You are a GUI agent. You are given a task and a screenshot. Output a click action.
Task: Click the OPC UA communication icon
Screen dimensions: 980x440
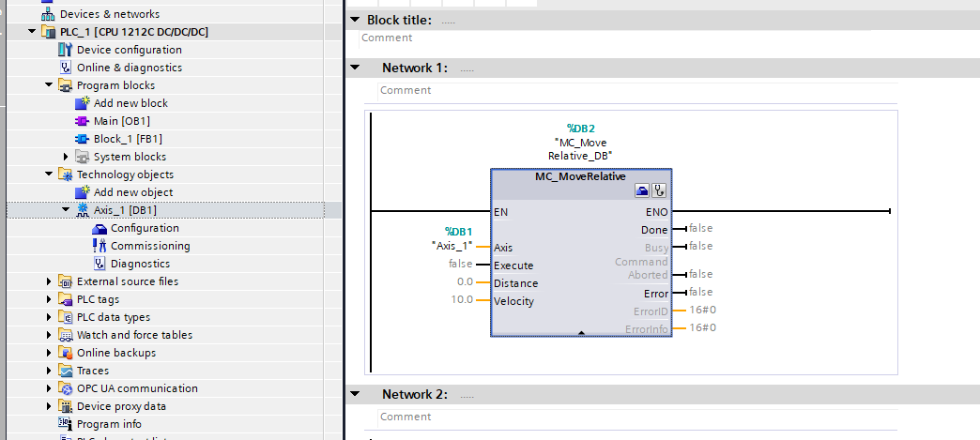65,388
